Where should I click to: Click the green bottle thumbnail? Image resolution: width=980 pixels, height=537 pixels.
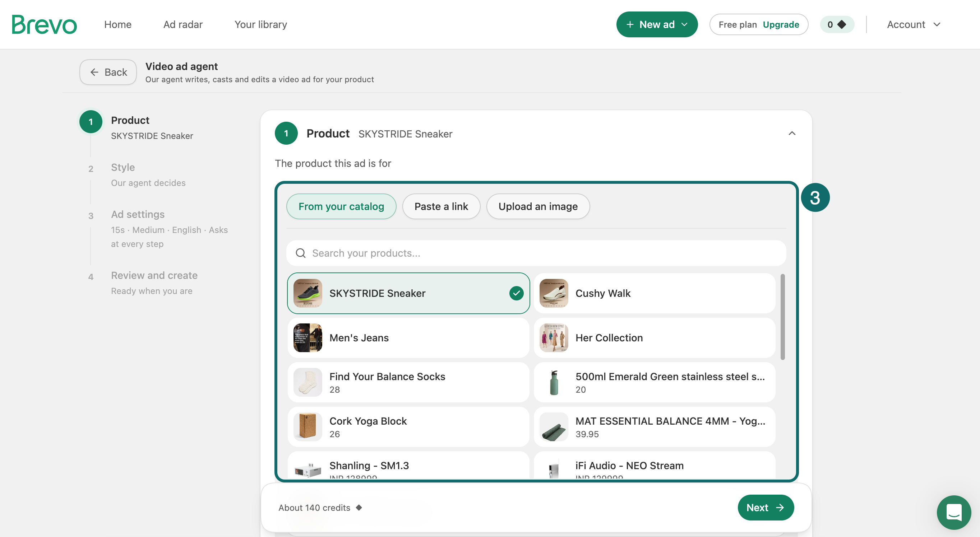pos(554,382)
